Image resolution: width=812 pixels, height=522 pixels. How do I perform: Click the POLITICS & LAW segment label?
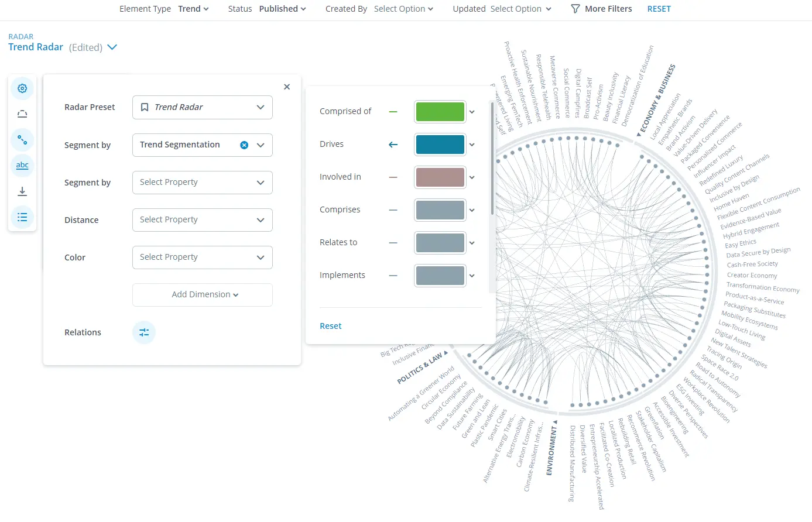[x=419, y=369]
